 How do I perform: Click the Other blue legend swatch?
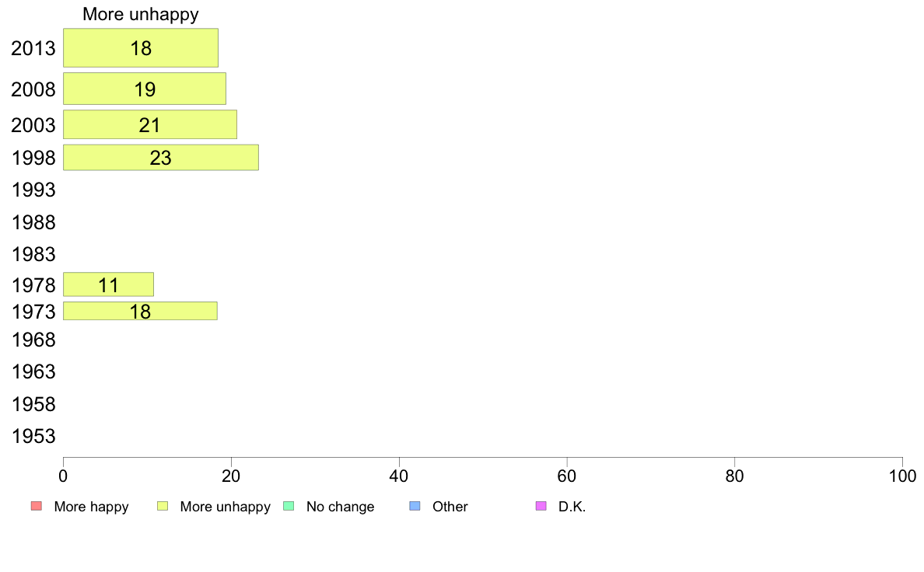coord(415,506)
